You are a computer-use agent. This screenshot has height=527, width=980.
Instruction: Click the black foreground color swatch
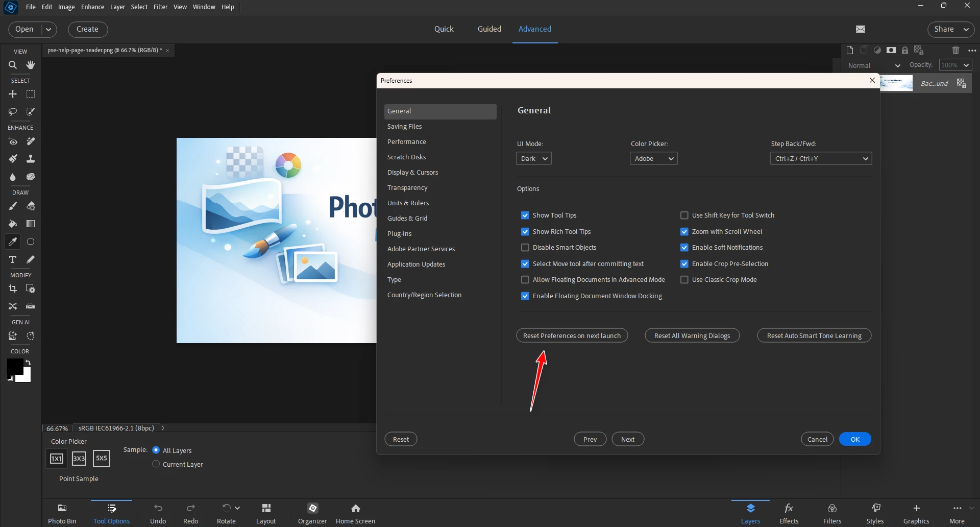pyautogui.click(x=14, y=366)
